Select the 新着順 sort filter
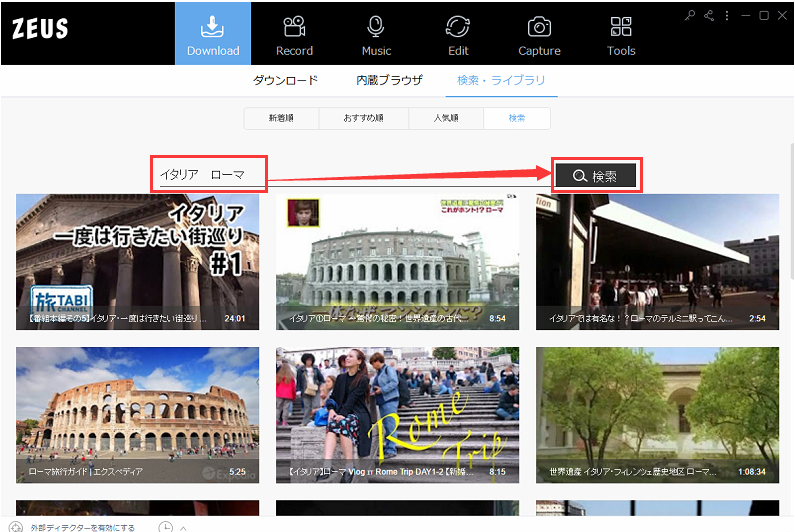Image resolution: width=795 pixels, height=532 pixels. pyautogui.click(x=281, y=118)
